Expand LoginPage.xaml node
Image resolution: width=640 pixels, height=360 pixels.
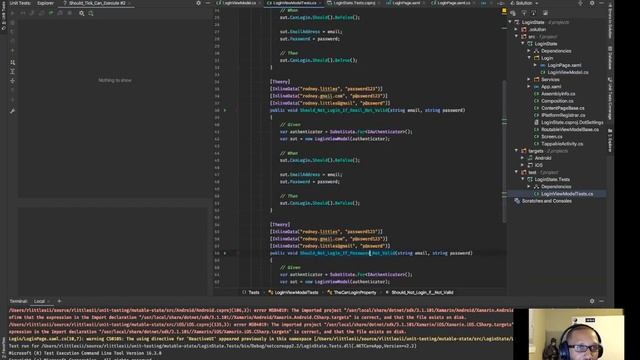[536, 65]
